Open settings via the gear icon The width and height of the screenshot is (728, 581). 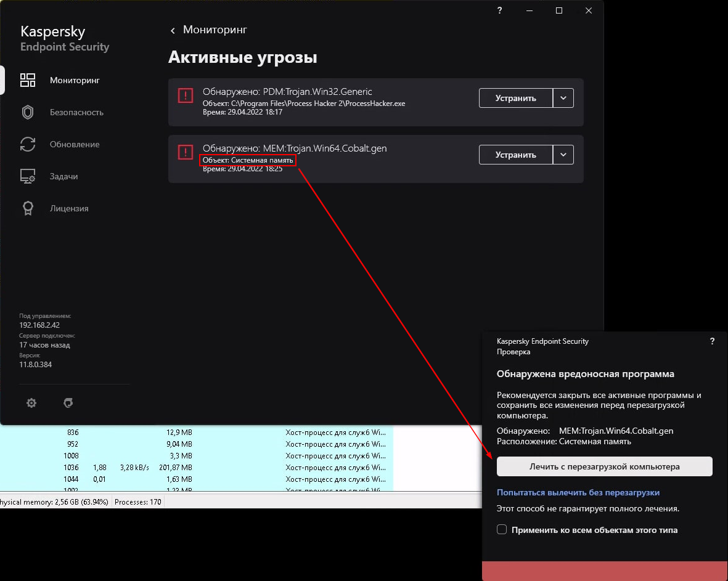pos(31,403)
